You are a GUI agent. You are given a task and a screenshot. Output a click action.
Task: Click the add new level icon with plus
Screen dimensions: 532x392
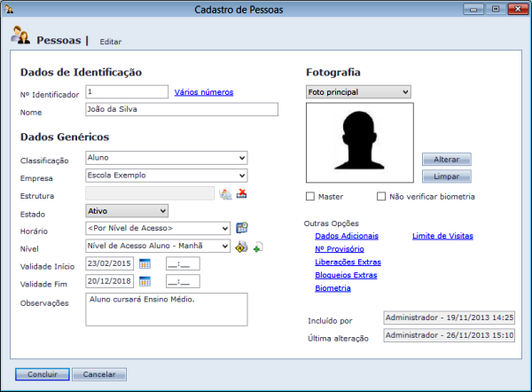pos(257,247)
